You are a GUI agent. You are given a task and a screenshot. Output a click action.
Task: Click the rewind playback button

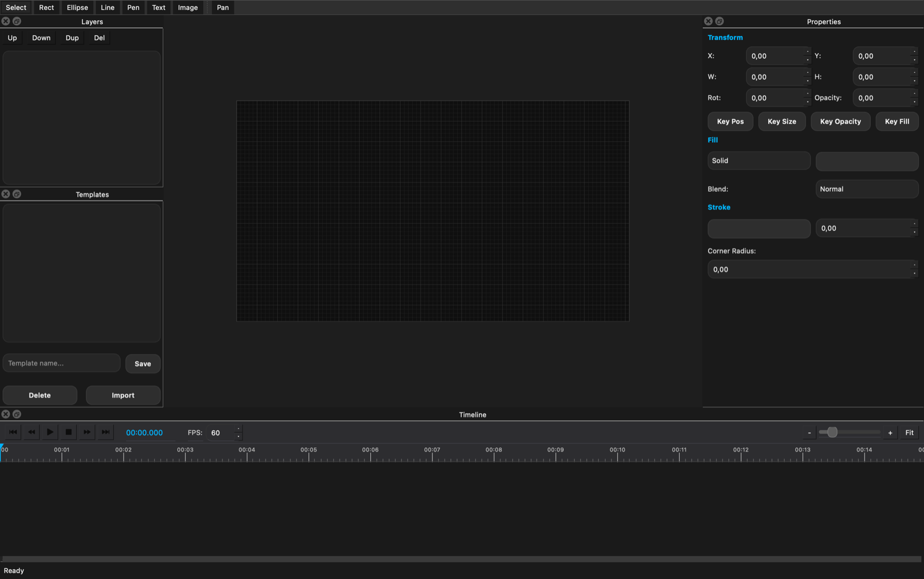[31, 432]
